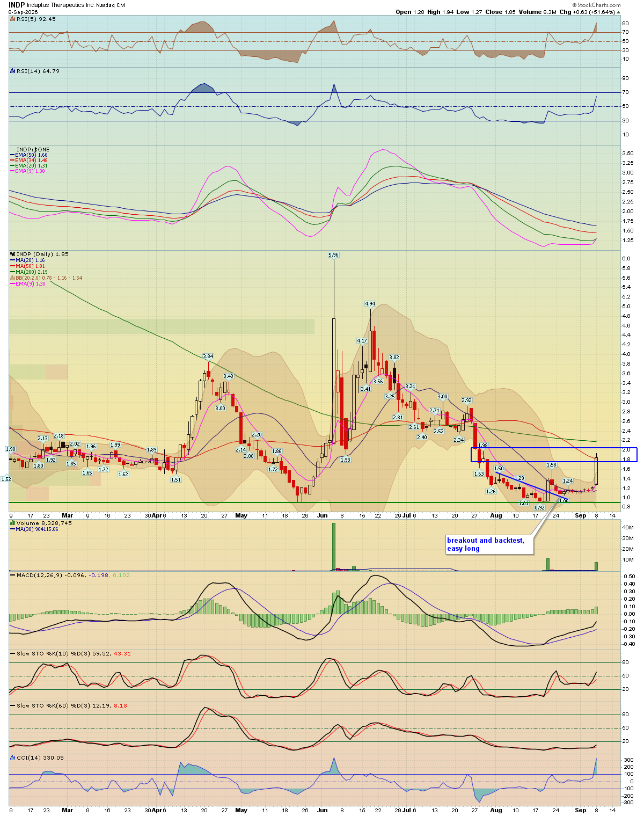Viewport: 644px width, 816px height.
Task: Click the INDP (Daily) 1.85 price panel label
Action: click(42, 254)
